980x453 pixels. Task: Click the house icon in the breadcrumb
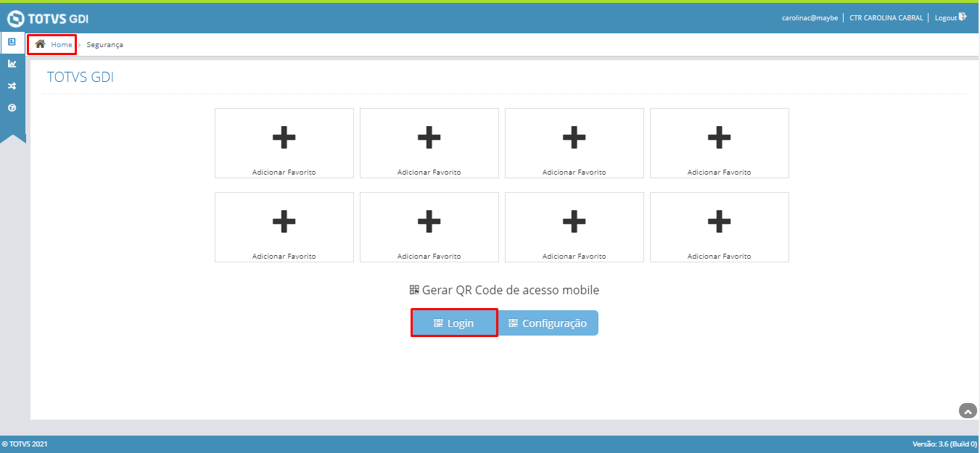[41, 44]
